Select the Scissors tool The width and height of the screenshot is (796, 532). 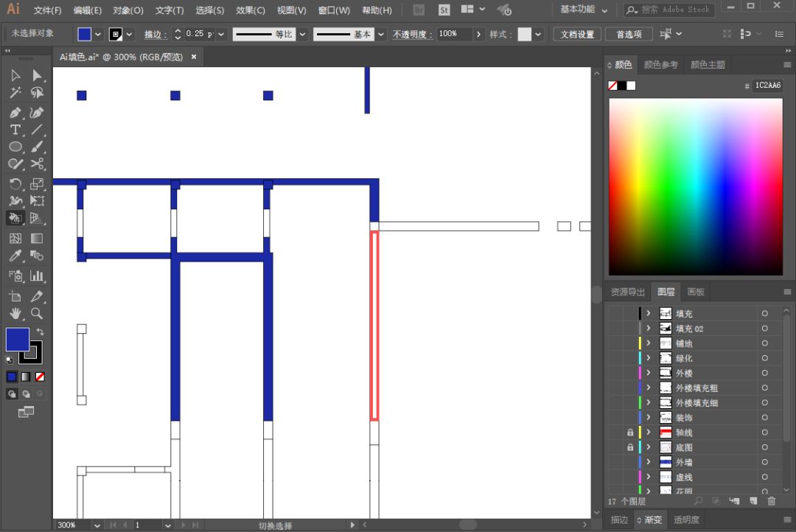(x=37, y=164)
